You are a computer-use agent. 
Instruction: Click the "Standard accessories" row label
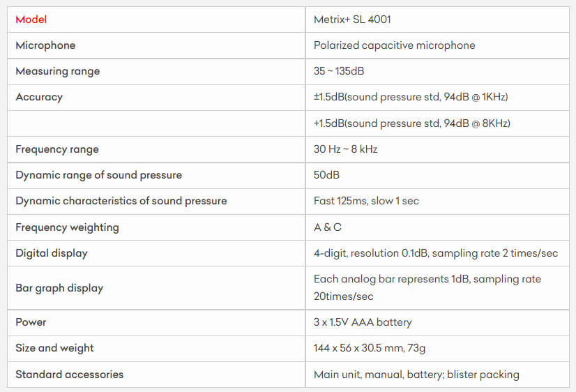coord(69,375)
